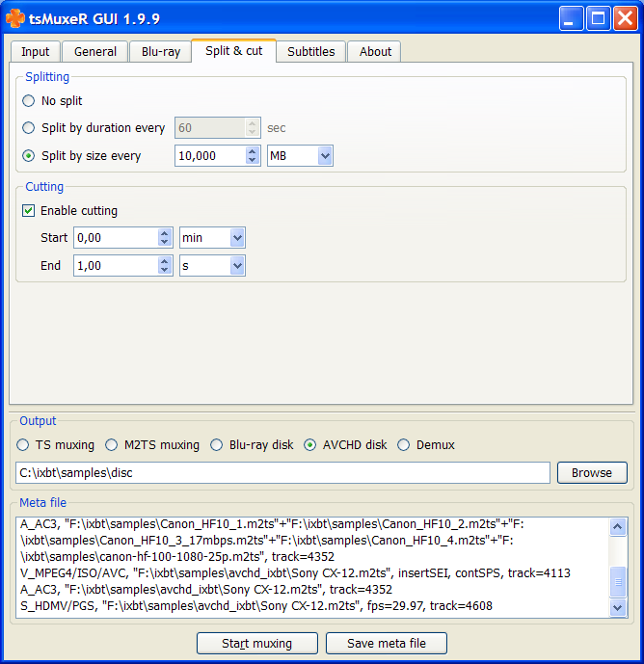Click the tsMuxeR orange app icon
Screen dimensions: 644x664
(x=15, y=18)
